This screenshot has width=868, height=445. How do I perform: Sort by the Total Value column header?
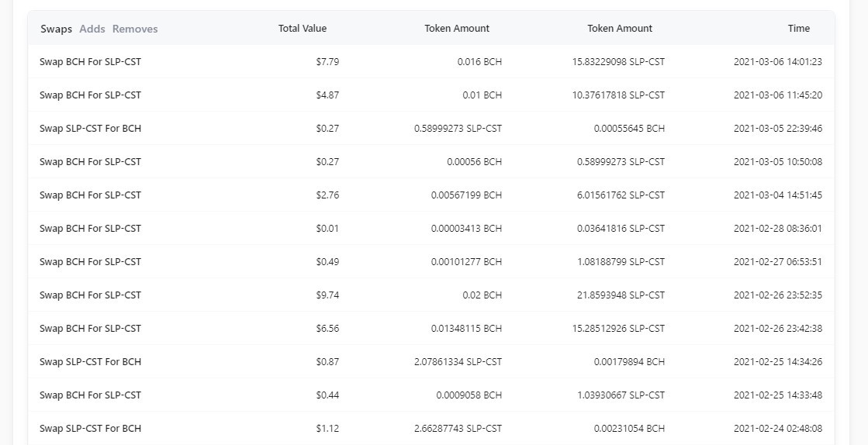pyautogui.click(x=303, y=28)
